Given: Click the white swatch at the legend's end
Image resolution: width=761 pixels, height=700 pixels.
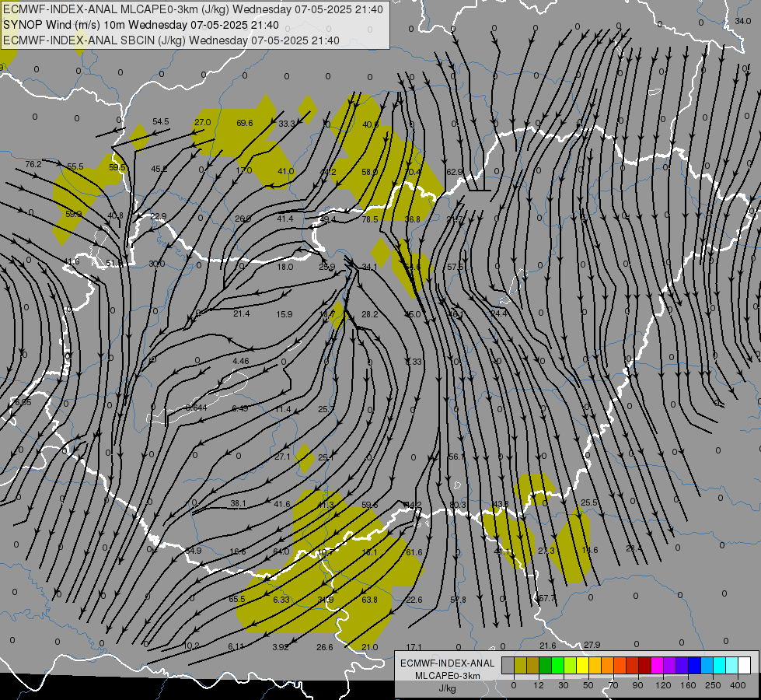Looking at the screenshot, I should [745, 665].
